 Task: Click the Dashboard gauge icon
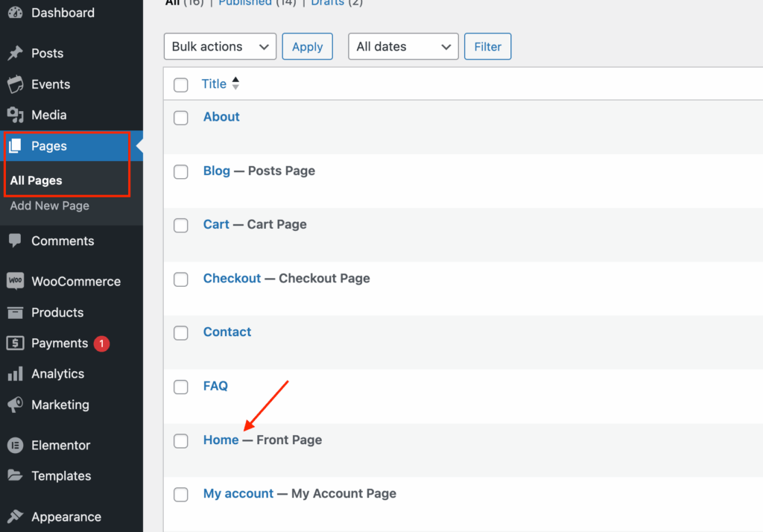[15, 13]
